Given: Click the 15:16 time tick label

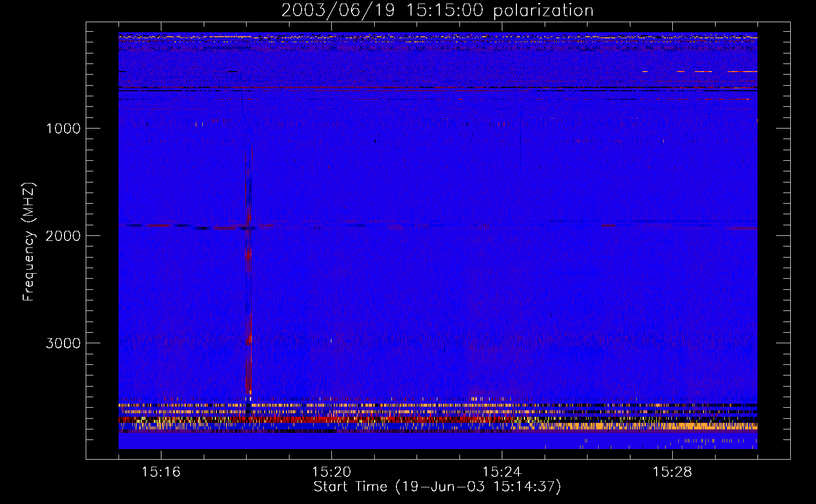Looking at the screenshot, I should [x=161, y=472].
